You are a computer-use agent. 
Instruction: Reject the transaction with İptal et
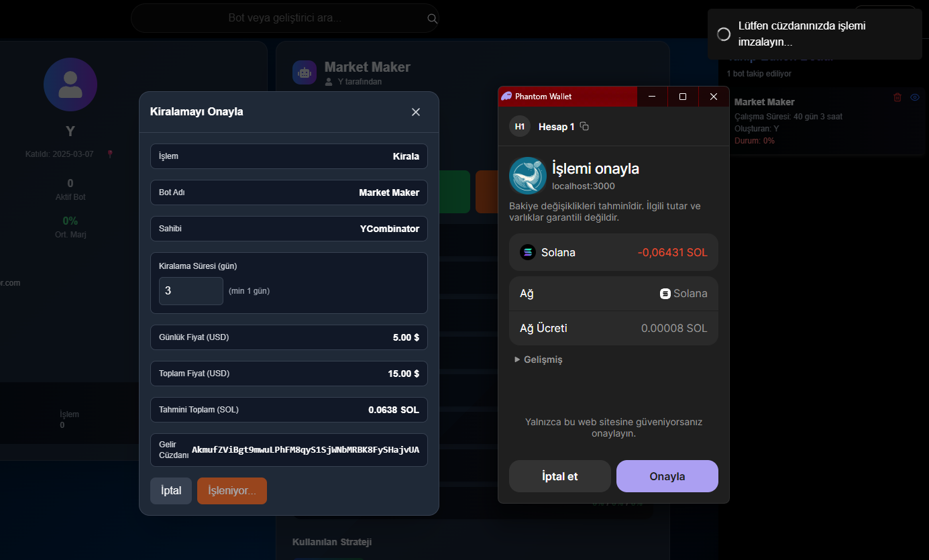(560, 476)
